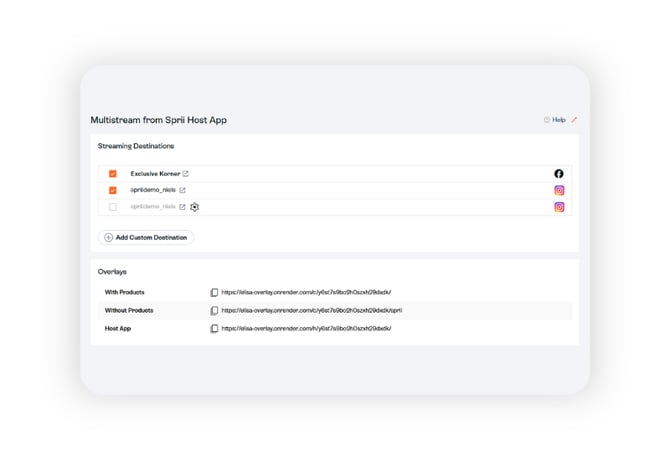Click the Facebook icon for Exclusive Korner

[559, 174]
